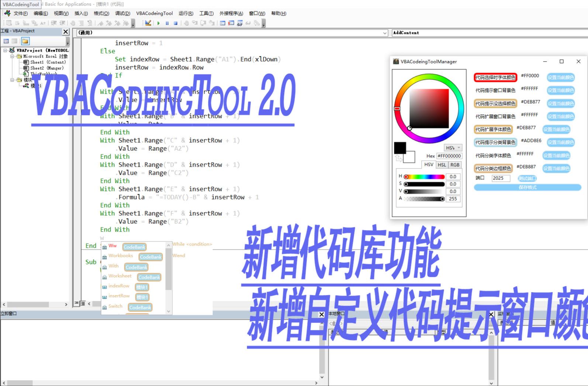Click the Toggle Breakpoint hand icon
Image resolution: width=588 pixels, height=386 pixels.
click(x=73, y=23)
